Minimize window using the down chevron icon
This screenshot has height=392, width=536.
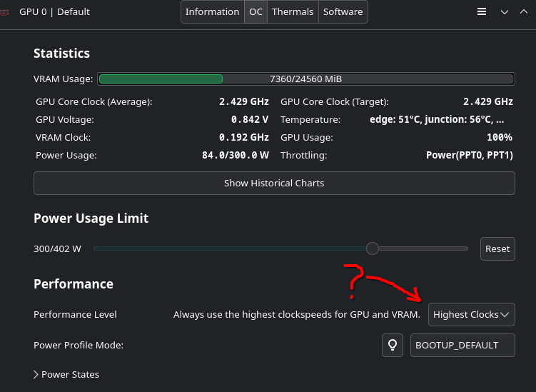point(505,12)
